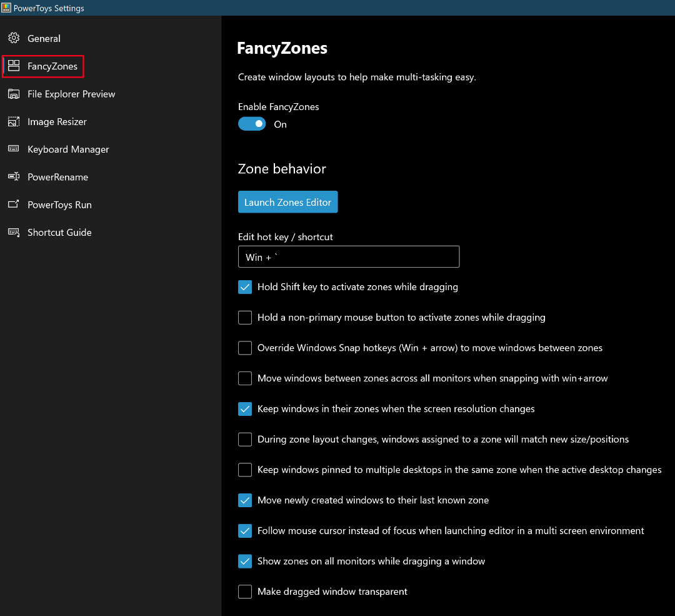Check Make dragged window transparent

(244, 591)
